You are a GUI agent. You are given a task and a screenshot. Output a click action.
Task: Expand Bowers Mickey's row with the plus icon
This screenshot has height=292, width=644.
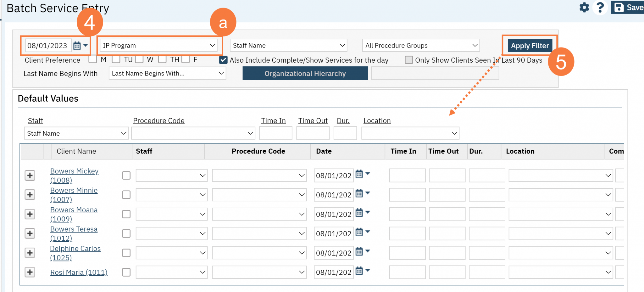pyautogui.click(x=30, y=175)
